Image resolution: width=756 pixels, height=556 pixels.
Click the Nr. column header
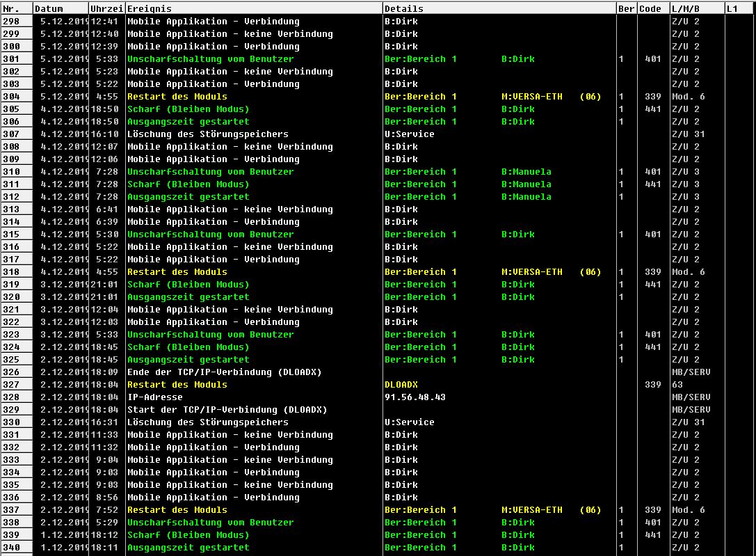(x=16, y=8)
